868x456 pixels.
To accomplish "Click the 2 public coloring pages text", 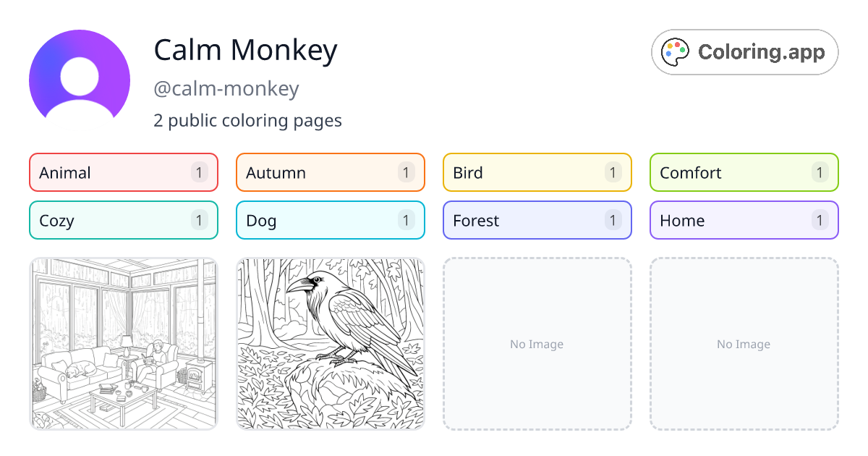I will pos(247,120).
